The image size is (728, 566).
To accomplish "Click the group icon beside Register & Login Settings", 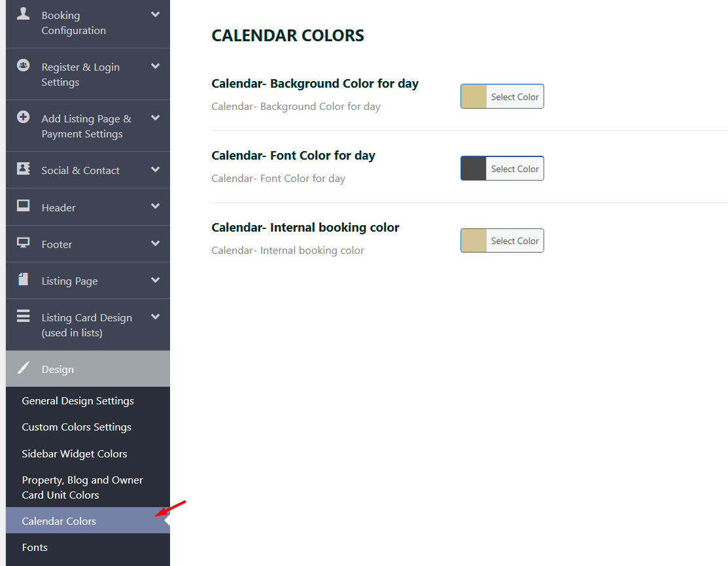I will tap(23, 65).
